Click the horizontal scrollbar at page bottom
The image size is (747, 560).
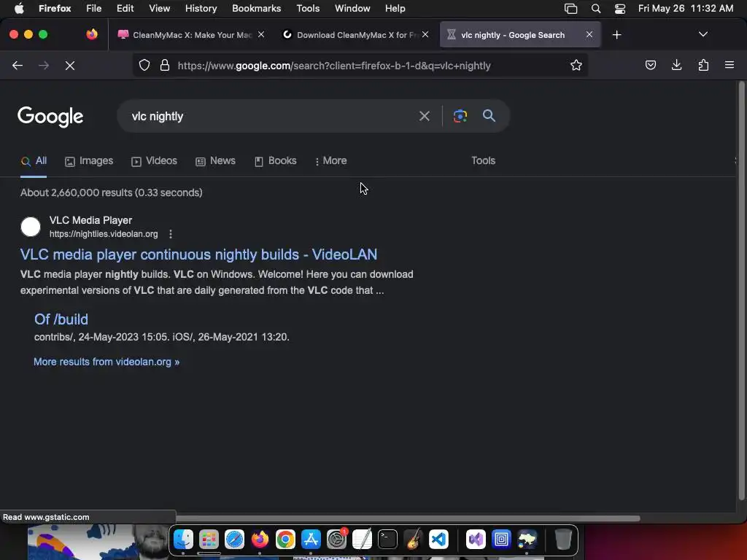pyautogui.click(x=407, y=518)
